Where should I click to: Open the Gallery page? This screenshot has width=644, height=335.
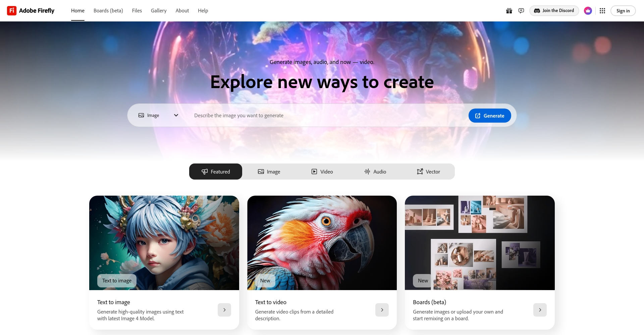point(159,11)
